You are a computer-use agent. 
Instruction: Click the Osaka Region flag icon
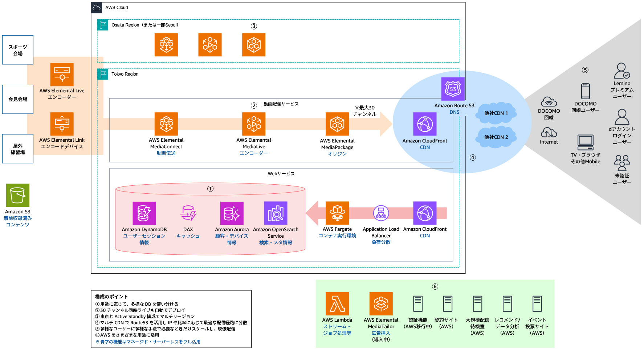(103, 25)
